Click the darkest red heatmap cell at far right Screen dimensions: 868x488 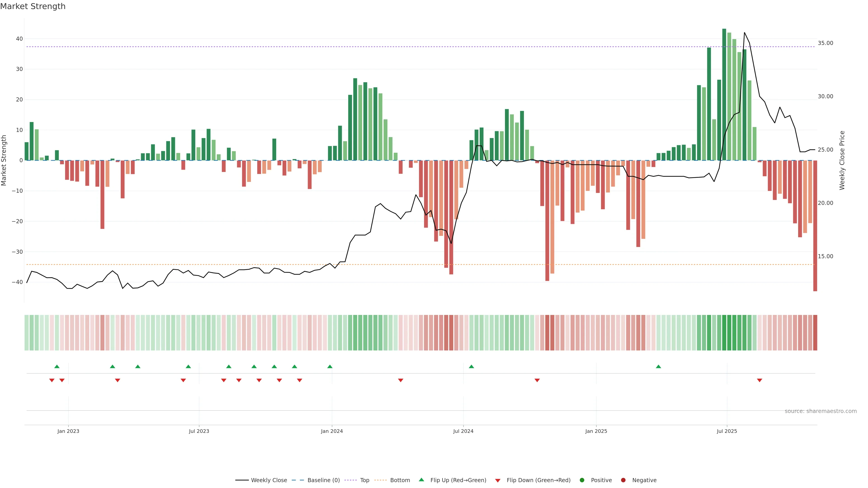tap(815, 332)
